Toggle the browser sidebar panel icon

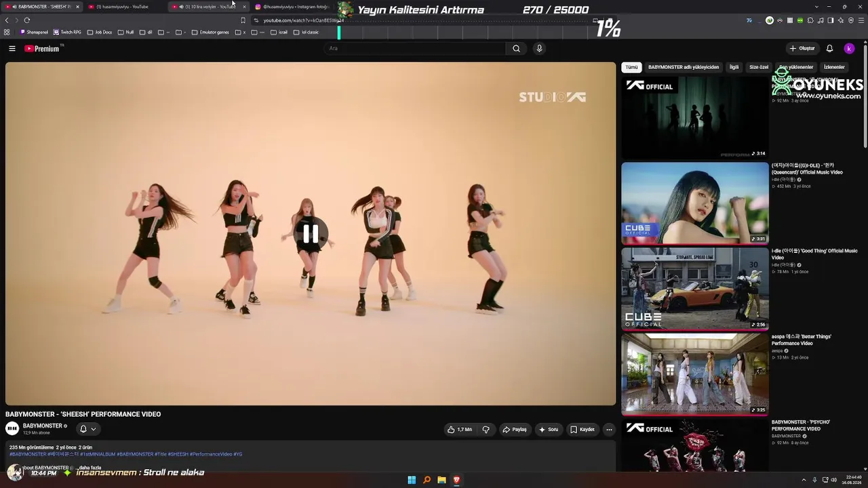[831, 20]
